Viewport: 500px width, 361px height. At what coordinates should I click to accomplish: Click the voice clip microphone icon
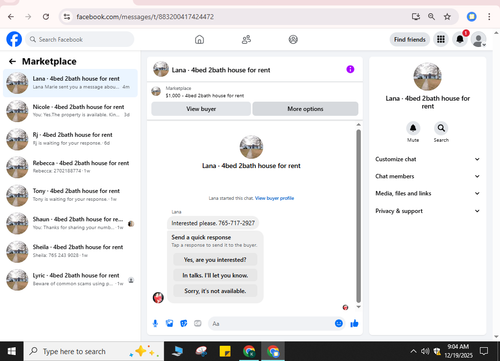pyautogui.click(x=155, y=323)
